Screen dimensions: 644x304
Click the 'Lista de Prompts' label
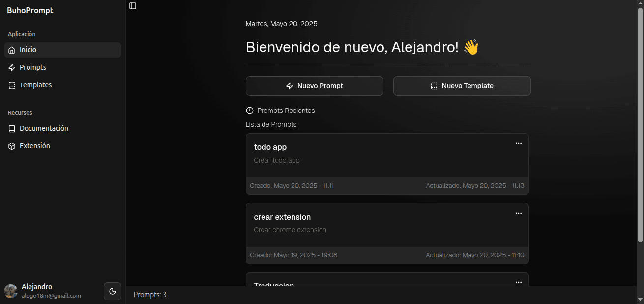[271, 125]
